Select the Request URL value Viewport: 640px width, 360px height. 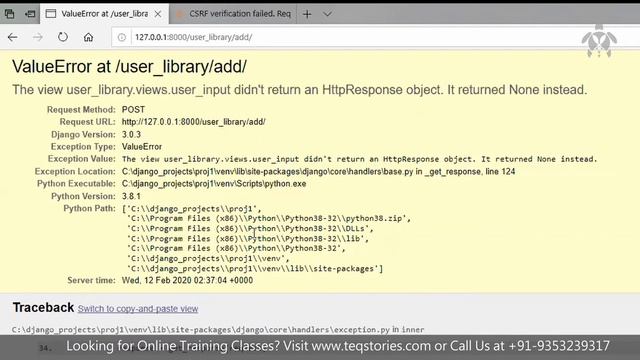click(x=193, y=122)
